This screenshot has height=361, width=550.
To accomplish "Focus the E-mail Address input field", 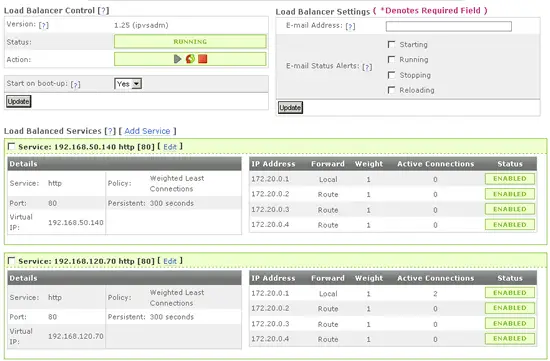I will (449, 26).
